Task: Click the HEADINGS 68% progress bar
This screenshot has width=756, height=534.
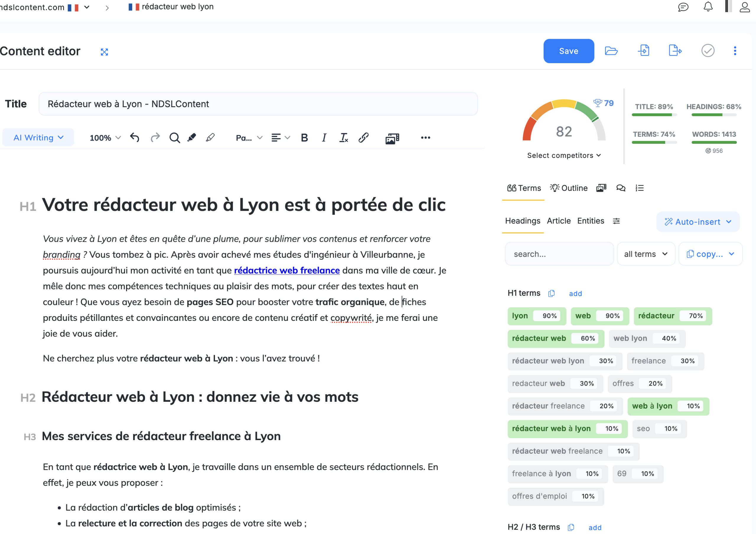Action: [x=714, y=115]
